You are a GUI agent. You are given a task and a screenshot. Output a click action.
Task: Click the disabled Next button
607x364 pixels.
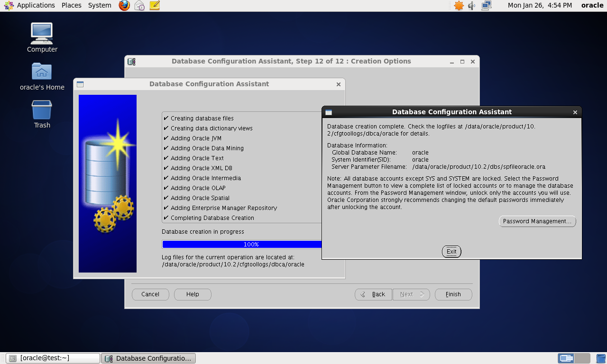point(411,294)
